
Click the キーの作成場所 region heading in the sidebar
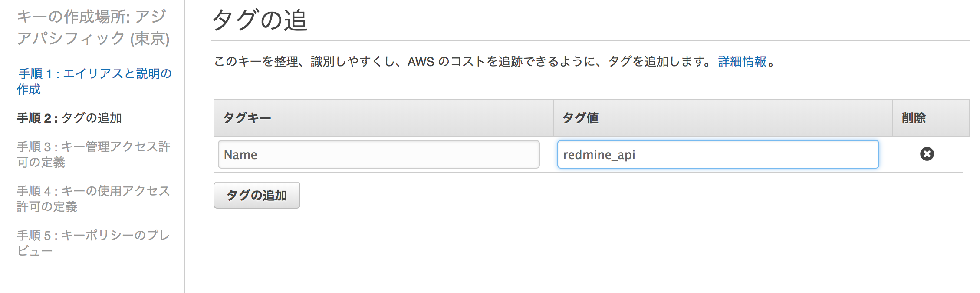coord(93,27)
